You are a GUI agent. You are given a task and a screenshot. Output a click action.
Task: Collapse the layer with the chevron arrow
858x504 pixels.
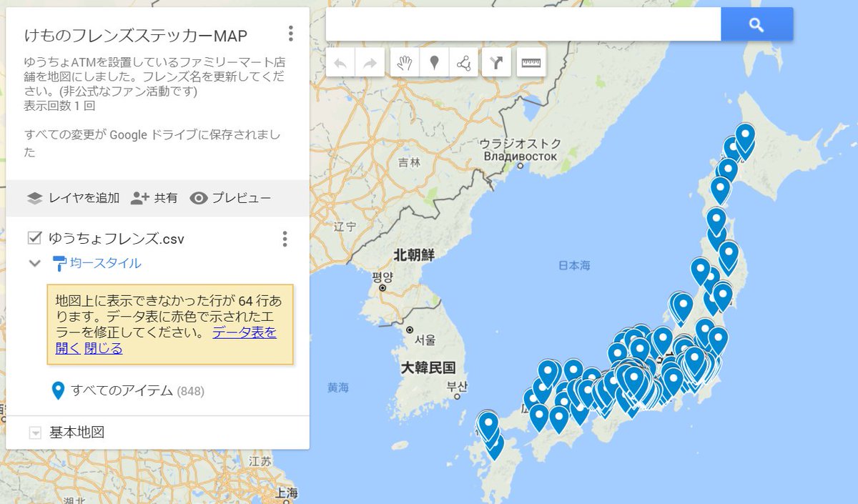(x=34, y=263)
